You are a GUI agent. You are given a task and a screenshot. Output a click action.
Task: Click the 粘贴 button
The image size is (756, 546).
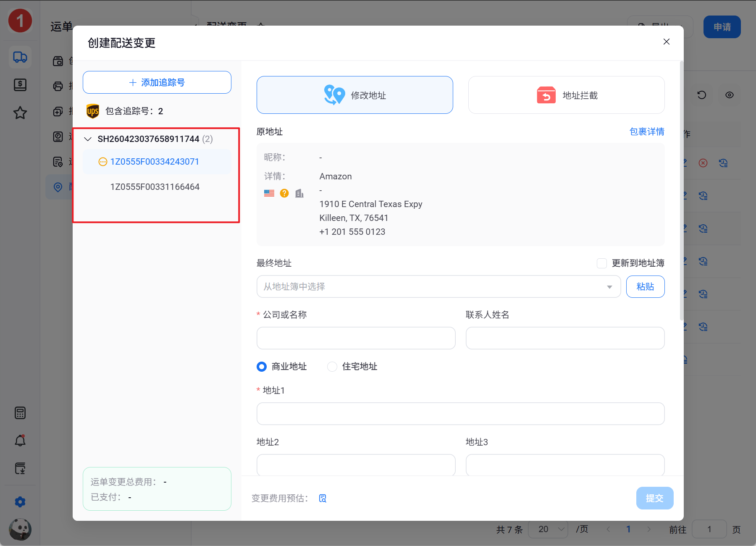646,286
